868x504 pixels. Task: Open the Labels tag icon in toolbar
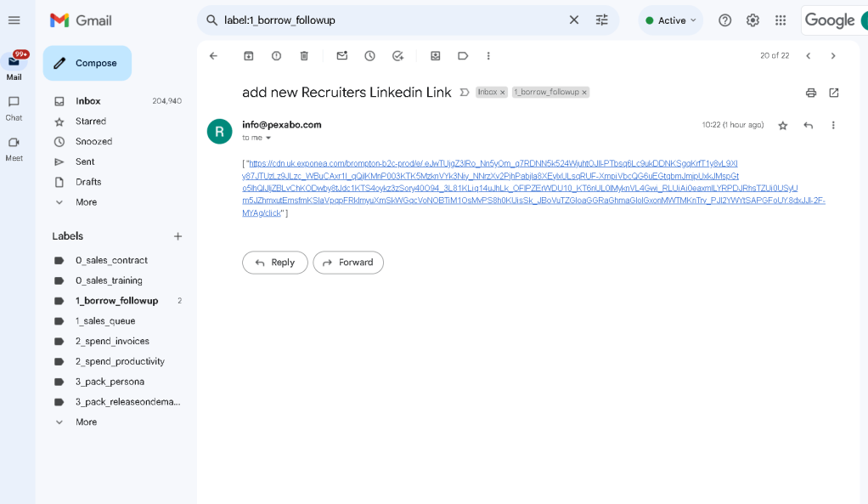click(x=463, y=56)
